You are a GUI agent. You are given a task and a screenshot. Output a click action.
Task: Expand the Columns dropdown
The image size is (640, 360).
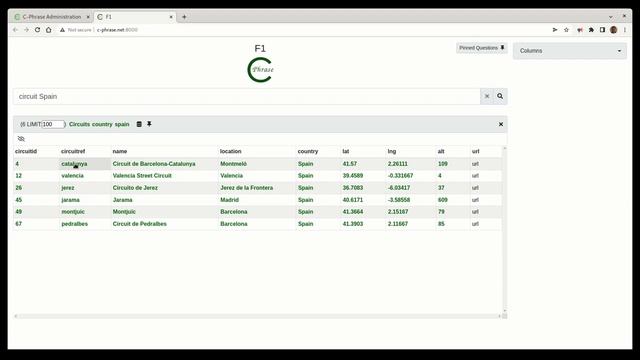click(570, 51)
